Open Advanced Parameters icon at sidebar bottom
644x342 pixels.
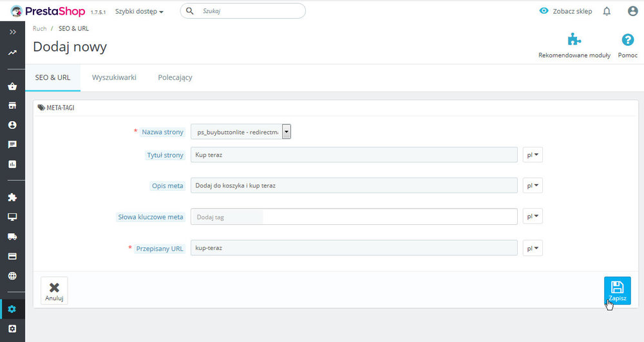coord(12,328)
